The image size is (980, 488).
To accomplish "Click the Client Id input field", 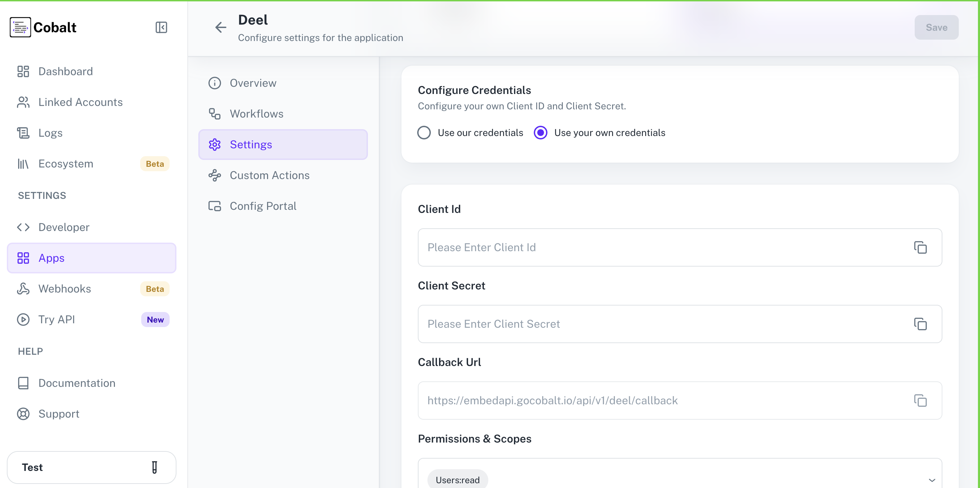I will point(647,247).
